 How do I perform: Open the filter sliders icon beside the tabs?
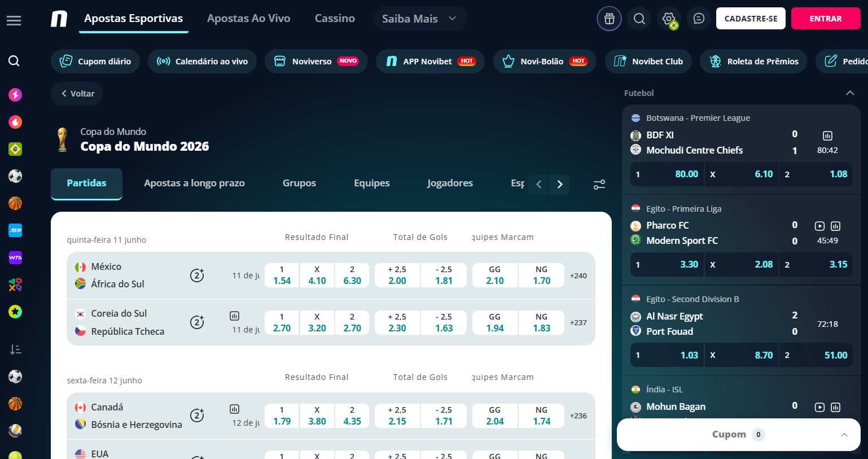(599, 184)
